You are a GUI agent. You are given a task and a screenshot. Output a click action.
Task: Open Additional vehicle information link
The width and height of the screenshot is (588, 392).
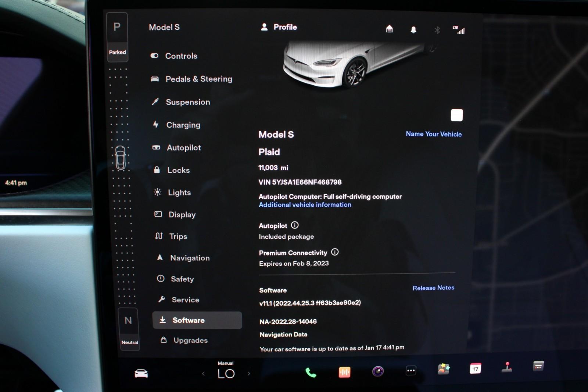305,205
